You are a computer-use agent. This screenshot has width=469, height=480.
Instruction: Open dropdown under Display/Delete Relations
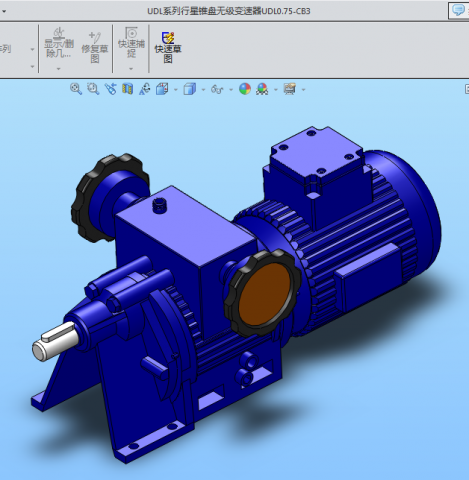click(59, 69)
